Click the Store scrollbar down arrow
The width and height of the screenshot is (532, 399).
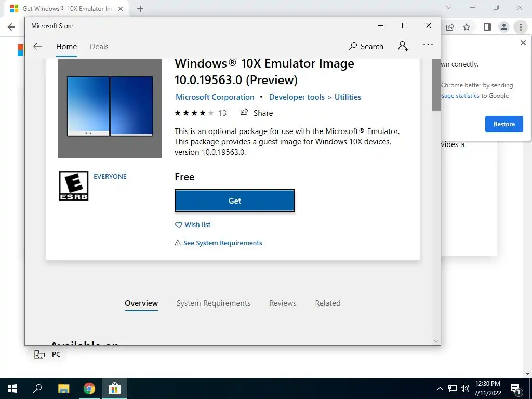436,341
